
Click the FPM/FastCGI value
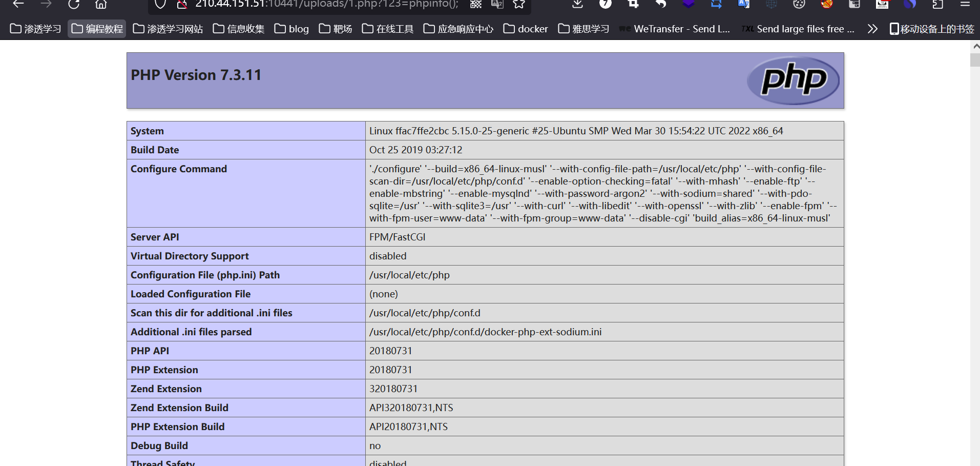398,237
